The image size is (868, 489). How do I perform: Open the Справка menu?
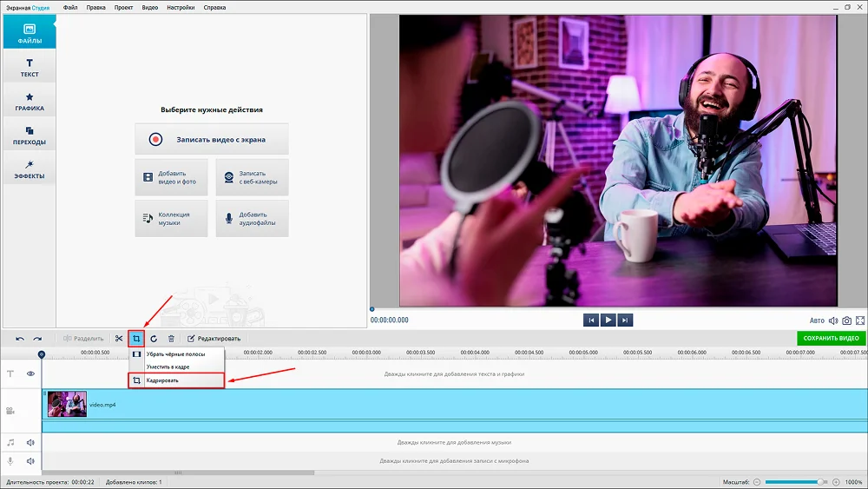pyautogui.click(x=214, y=8)
